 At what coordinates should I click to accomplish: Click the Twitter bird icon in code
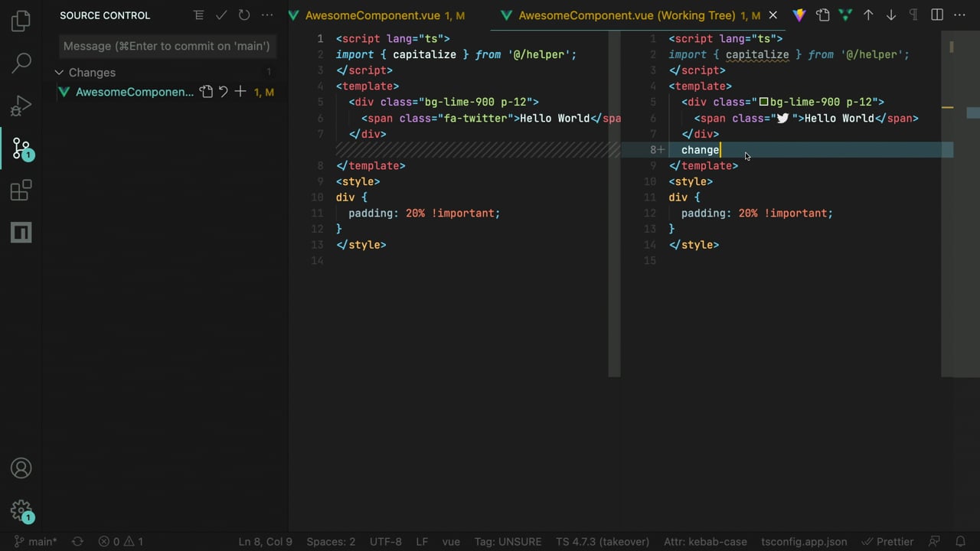pyautogui.click(x=782, y=118)
